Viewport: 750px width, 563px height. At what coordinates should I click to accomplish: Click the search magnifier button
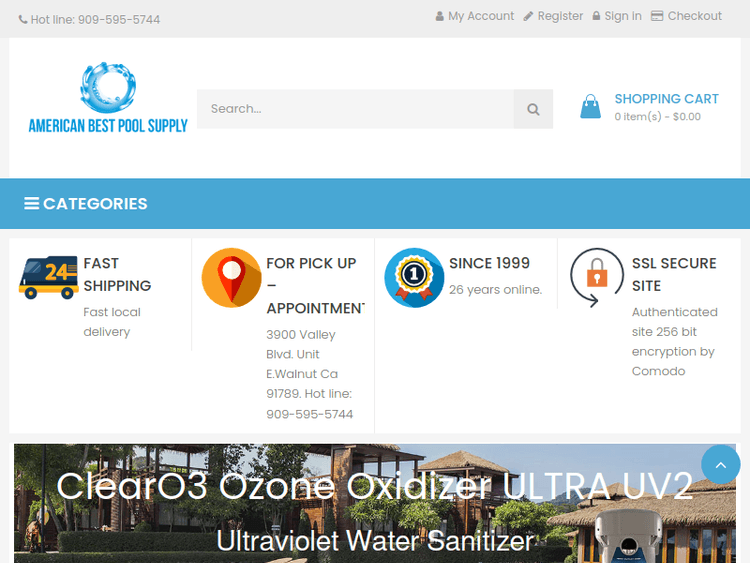tap(533, 109)
